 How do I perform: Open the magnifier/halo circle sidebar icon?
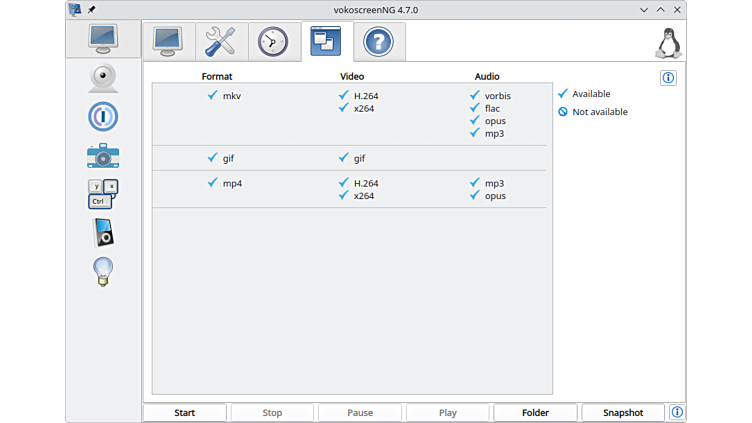(x=103, y=116)
